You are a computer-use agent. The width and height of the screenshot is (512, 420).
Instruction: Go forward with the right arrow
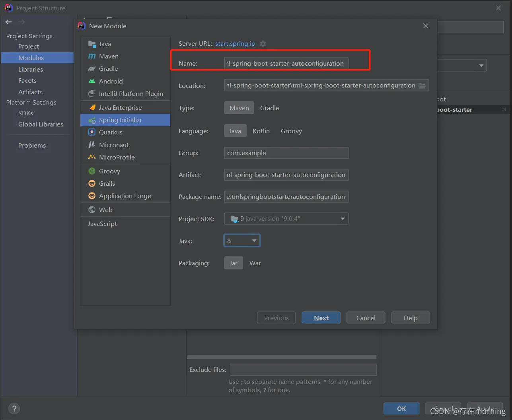click(x=21, y=22)
